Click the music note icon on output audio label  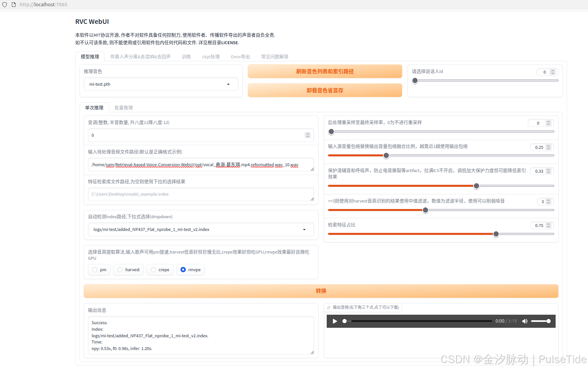pos(329,307)
